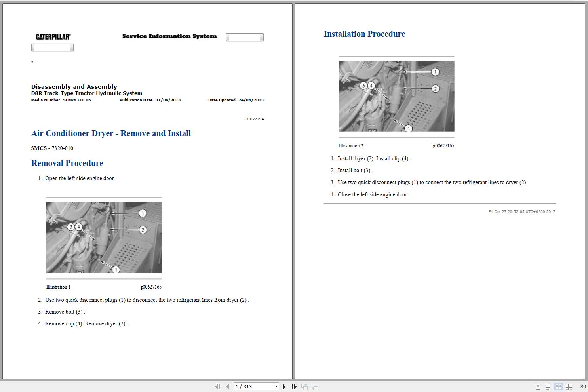Click the Service Information System header
This screenshot has height=392, width=588.
169,36
